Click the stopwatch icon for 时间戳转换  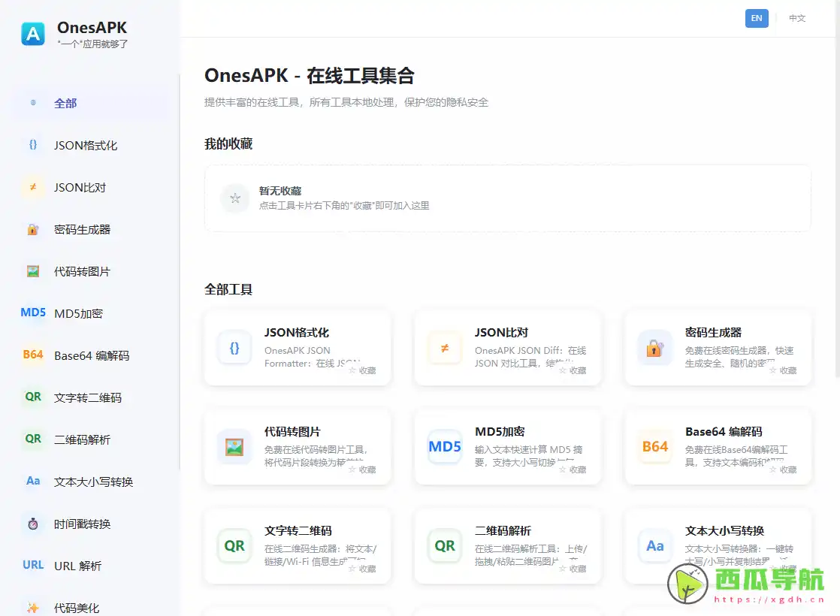pos(32,524)
